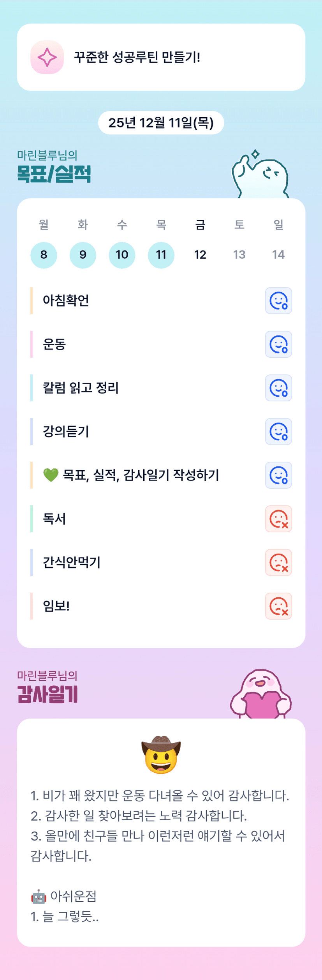Viewport: 322px width, 980px height.
Task: Click the pink sparkle star icon
Action: tap(47, 57)
